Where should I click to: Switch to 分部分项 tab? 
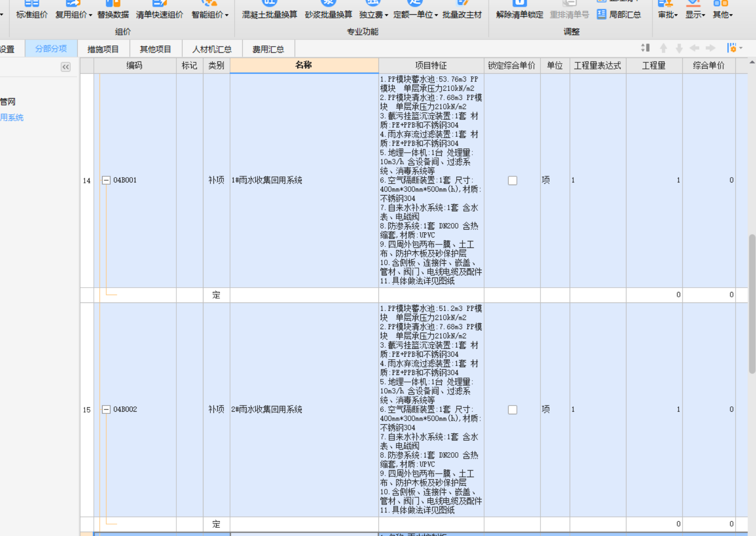(51, 48)
